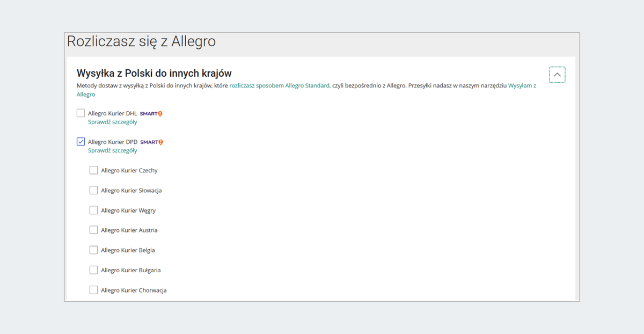Follow the rozliczasz sposobem Allegro Standard link

click(280, 85)
